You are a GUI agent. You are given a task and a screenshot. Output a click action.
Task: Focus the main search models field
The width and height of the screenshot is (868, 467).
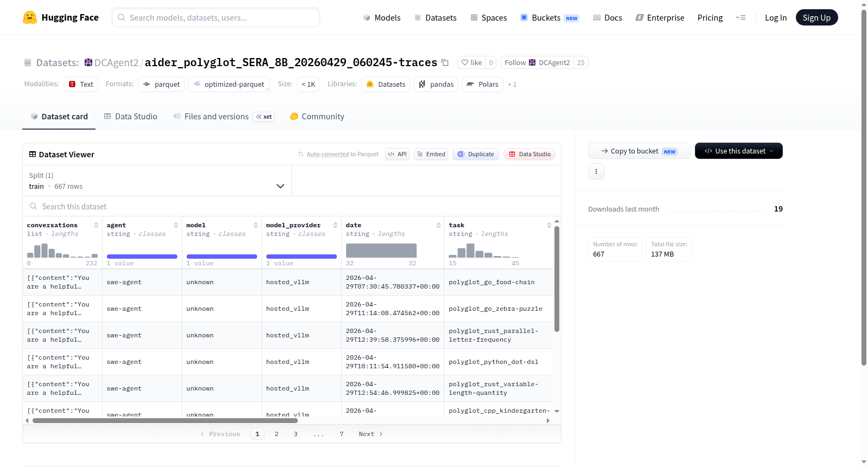coord(216,17)
